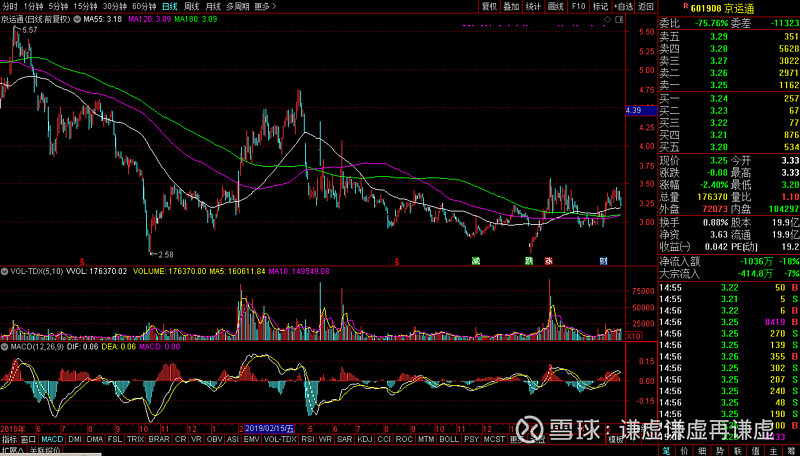
Task: Click the 返回 back button
Action: pyautogui.click(x=646, y=7)
